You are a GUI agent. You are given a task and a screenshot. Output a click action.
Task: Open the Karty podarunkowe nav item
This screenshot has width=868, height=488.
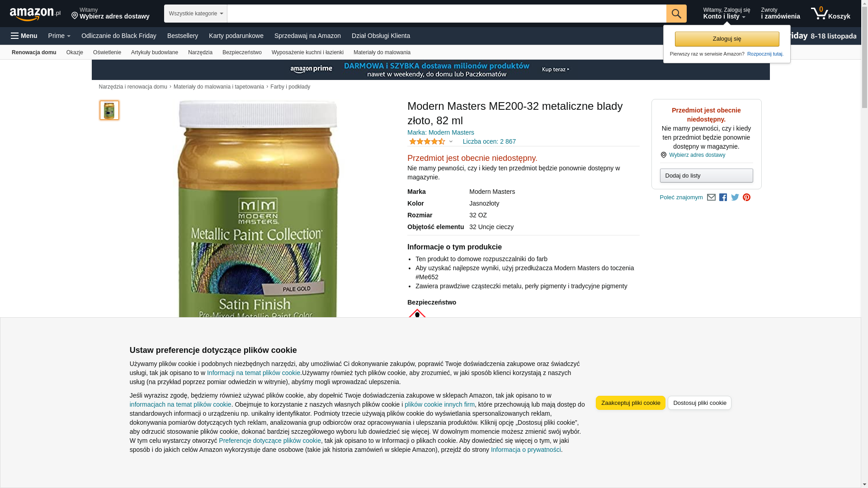(236, 36)
